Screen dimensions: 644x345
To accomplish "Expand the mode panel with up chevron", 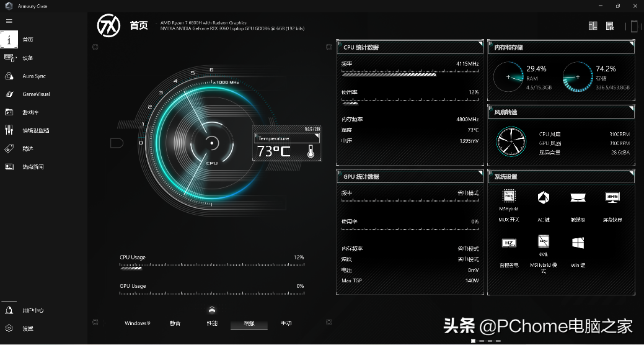I will pyautogui.click(x=212, y=310).
